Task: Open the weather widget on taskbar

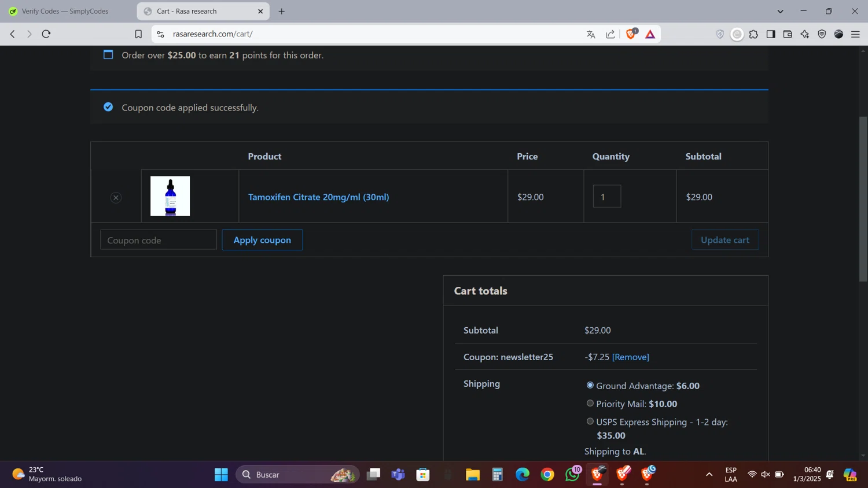Action: coord(47,475)
